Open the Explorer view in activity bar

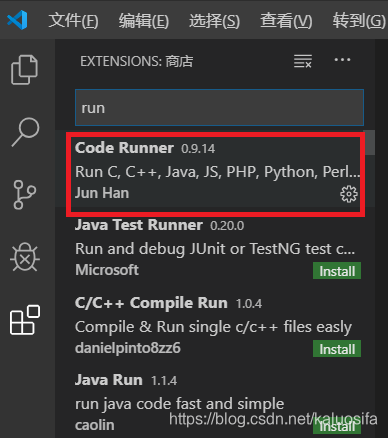[x=25, y=70]
